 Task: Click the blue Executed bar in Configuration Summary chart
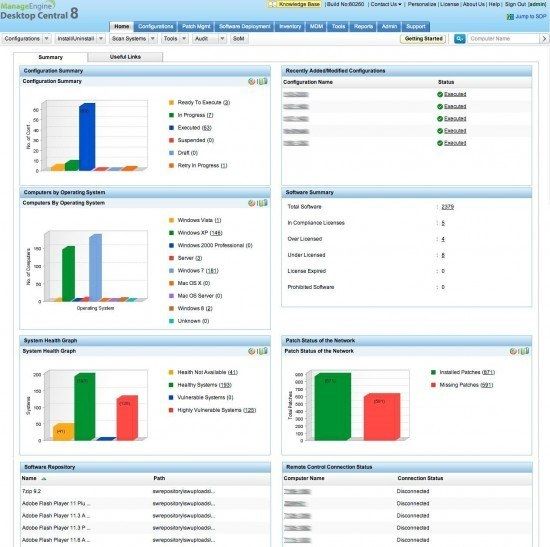[x=87, y=137]
